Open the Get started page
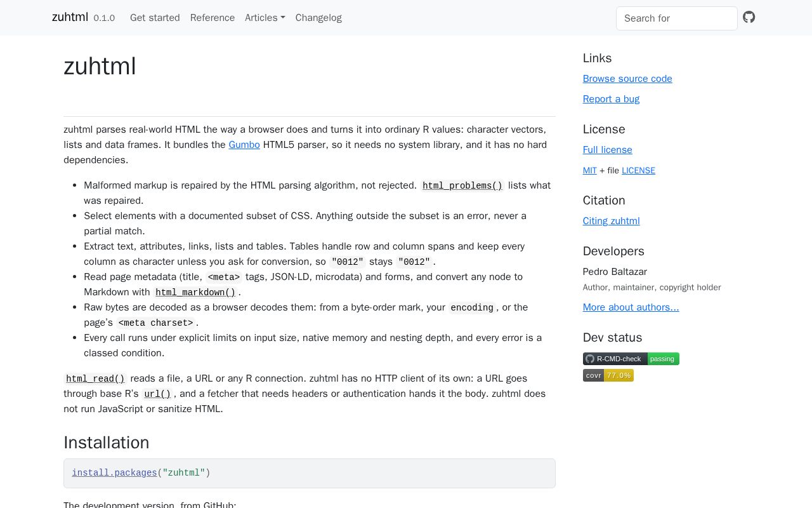This screenshot has width=812, height=508. pyautogui.click(x=155, y=18)
